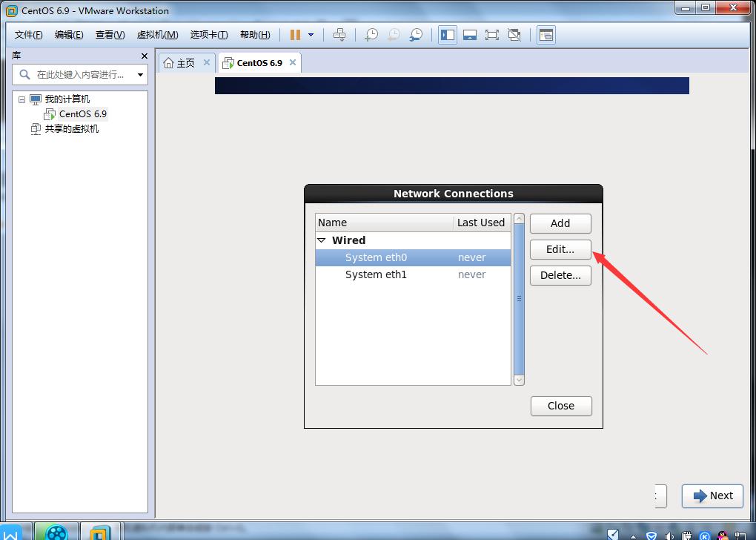Select the System eth1 connection
The height and width of the screenshot is (540, 756).
pos(413,274)
